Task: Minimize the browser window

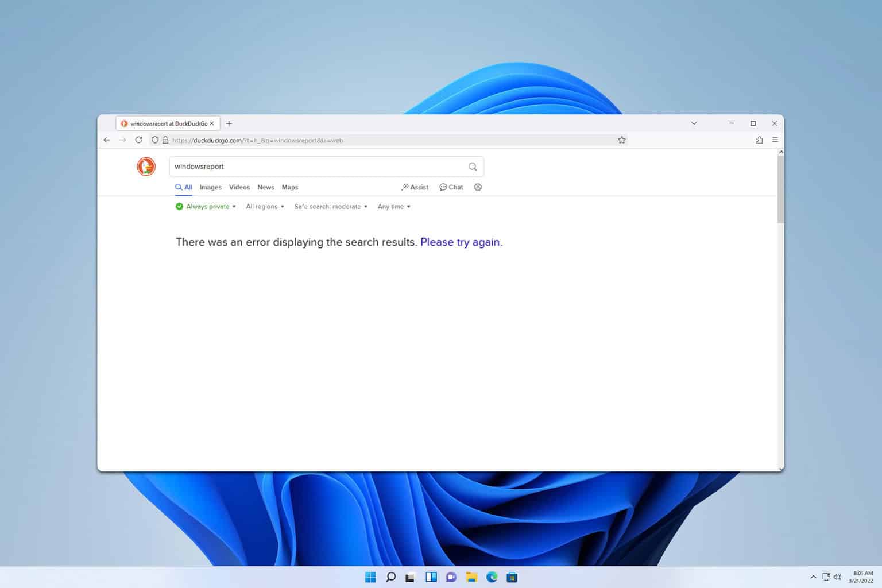Action: click(x=732, y=123)
